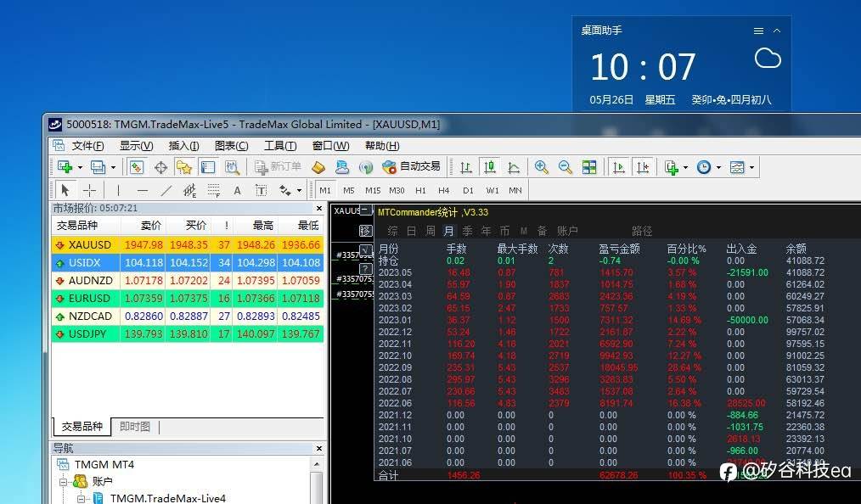This screenshot has height=504, width=861.
Task: Open the MetaEditor yellow book icon
Action: click(318, 166)
